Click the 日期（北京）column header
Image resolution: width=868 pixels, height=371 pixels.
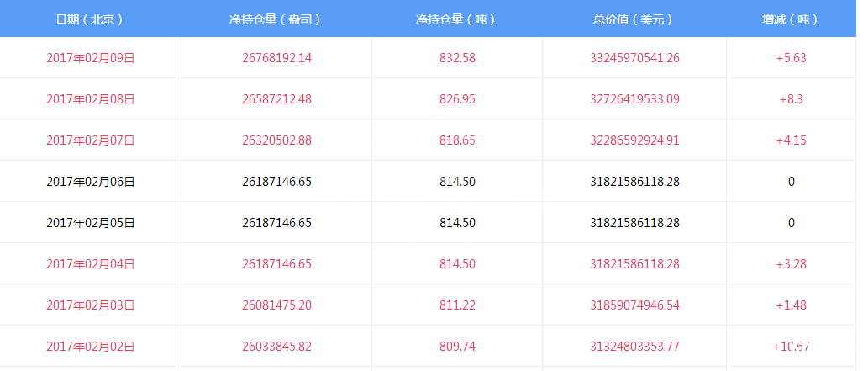click(x=90, y=19)
